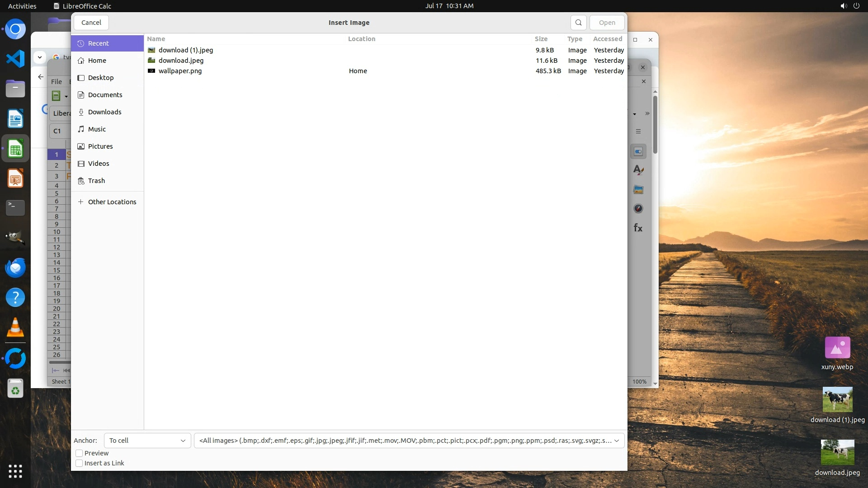Open the All images file type filter
The image size is (868, 488).
click(409, 441)
